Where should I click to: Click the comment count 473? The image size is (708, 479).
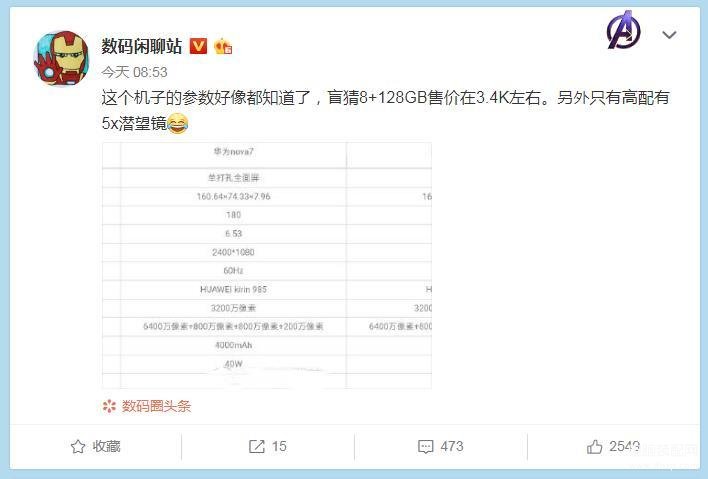(452, 446)
